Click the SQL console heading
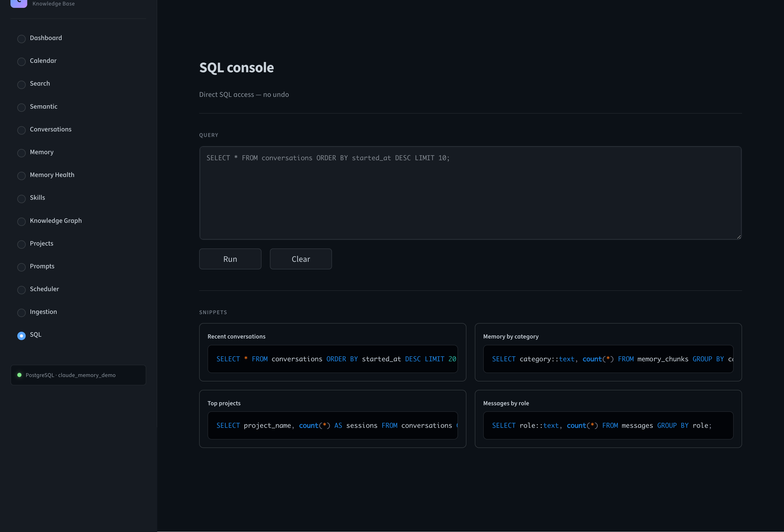 236,68
